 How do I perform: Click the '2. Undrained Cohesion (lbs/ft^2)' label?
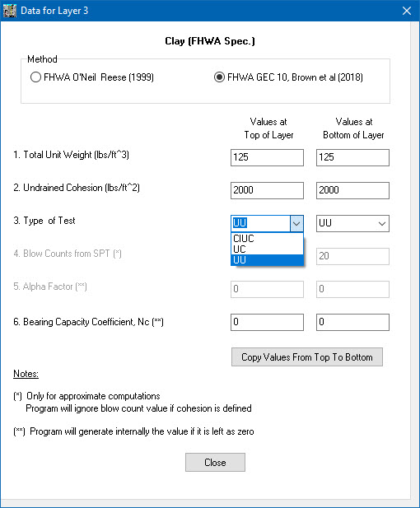(77, 188)
